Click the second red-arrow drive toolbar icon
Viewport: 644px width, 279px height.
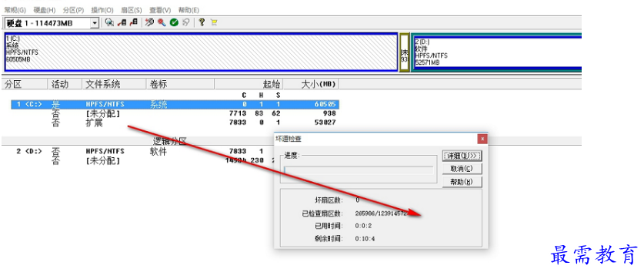(x=133, y=22)
